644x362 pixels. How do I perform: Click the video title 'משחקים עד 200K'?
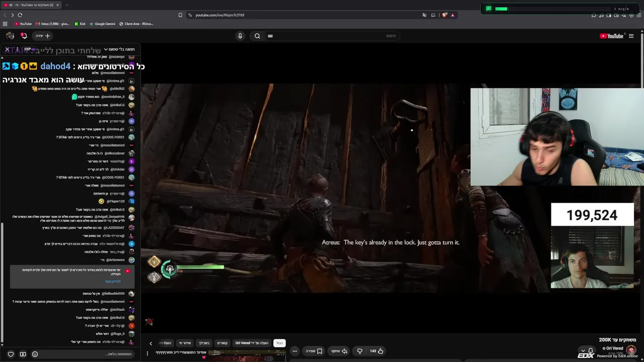617,340
